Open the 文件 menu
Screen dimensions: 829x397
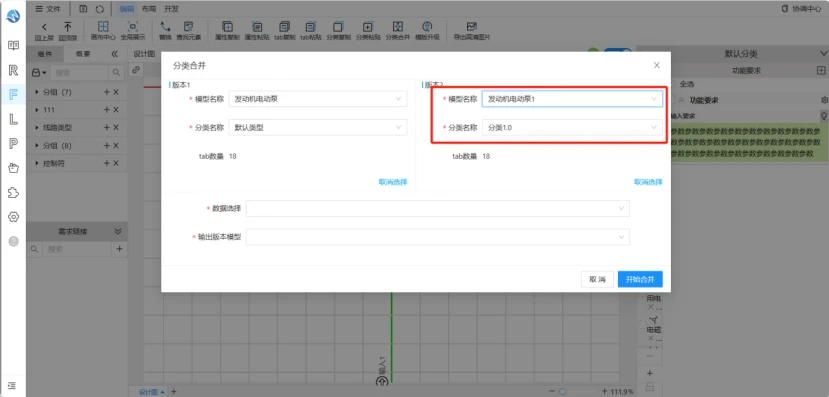tap(48, 9)
